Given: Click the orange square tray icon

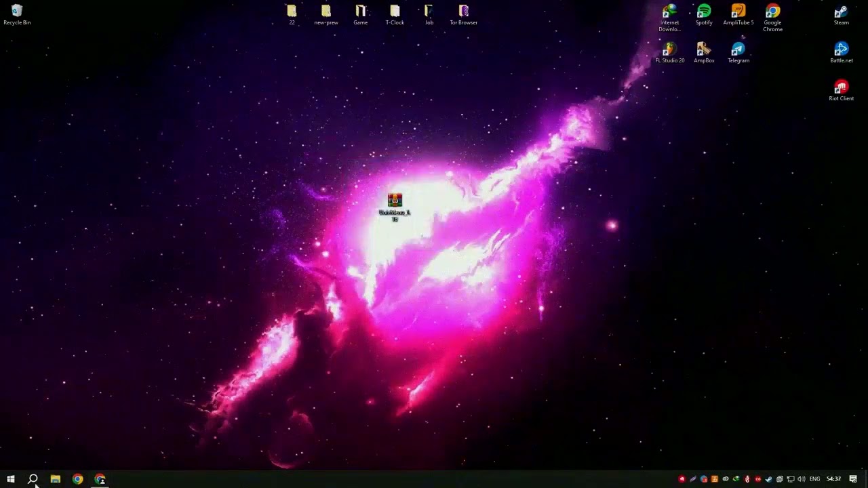Looking at the screenshot, I should pos(714,479).
